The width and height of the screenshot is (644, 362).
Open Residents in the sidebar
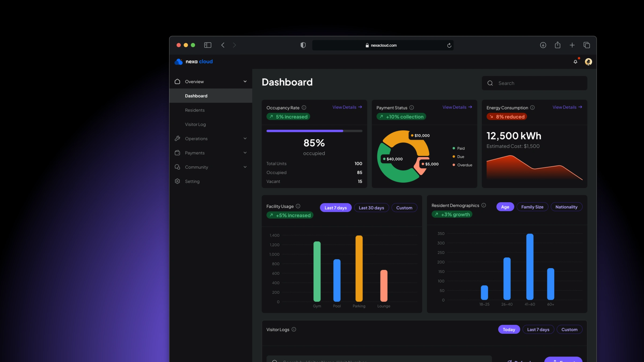point(195,110)
